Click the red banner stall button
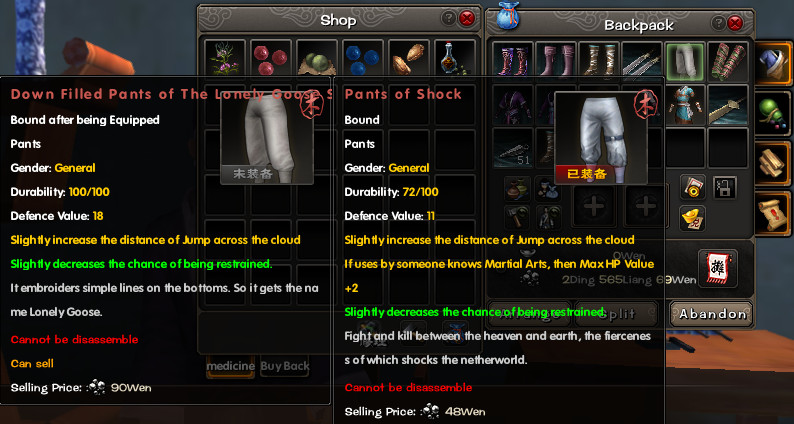The width and height of the screenshot is (794, 424). click(x=718, y=268)
